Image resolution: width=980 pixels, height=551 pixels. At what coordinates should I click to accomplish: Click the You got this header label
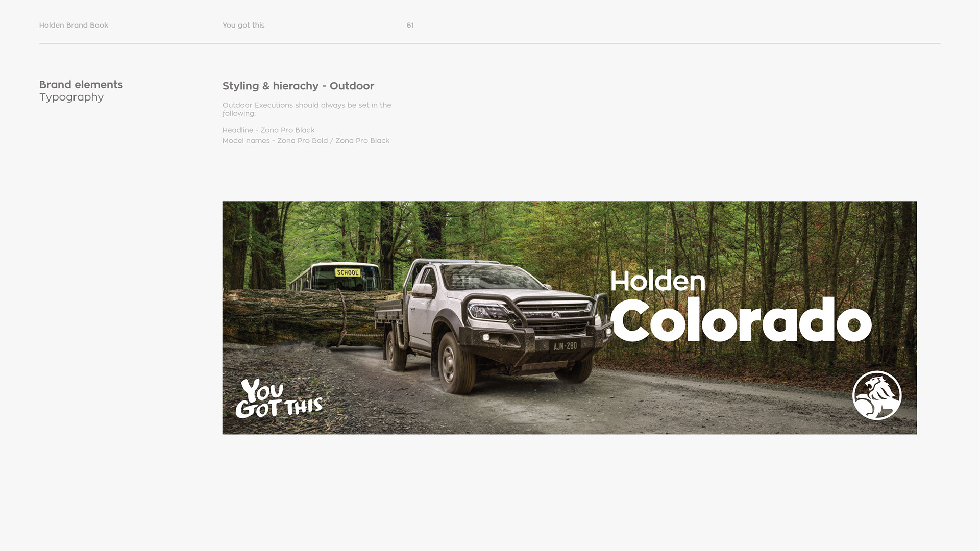pyautogui.click(x=243, y=25)
